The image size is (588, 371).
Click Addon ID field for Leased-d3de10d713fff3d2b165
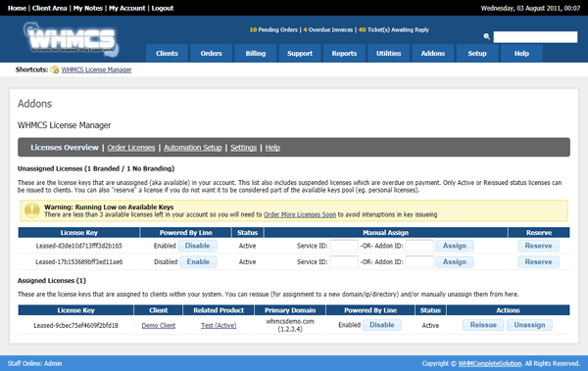pyautogui.click(x=419, y=246)
